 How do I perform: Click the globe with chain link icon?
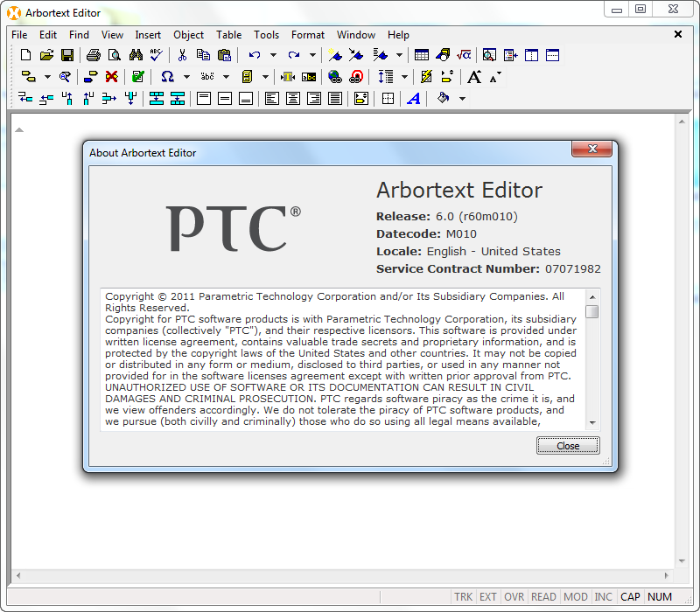pyautogui.click(x=335, y=77)
